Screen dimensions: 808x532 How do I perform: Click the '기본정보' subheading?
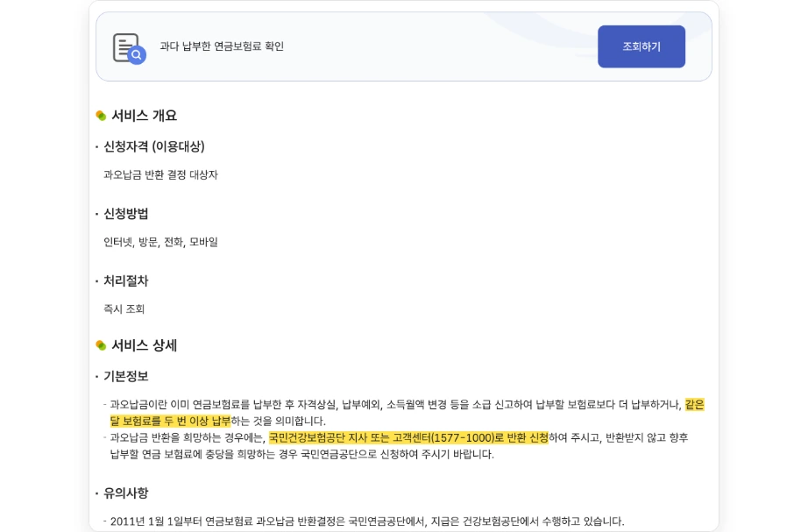pyautogui.click(x=125, y=376)
